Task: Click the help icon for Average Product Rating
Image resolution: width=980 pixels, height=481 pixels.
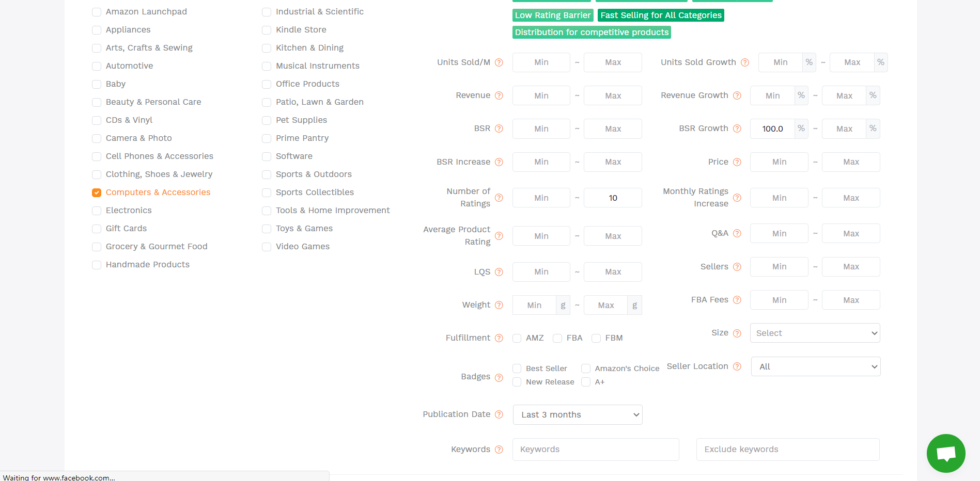Action: pos(499,236)
